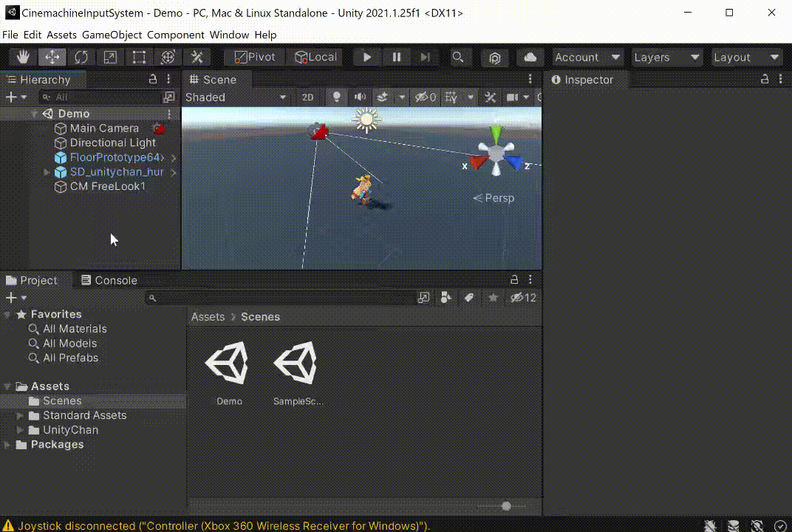This screenshot has width=792, height=532.
Task: Open the GameObject menu
Action: [112, 35]
